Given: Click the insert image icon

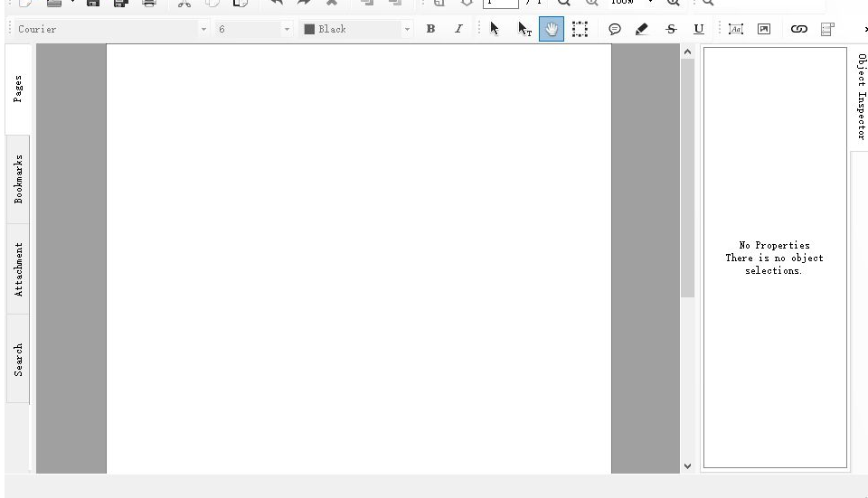Looking at the screenshot, I should tap(764, 29).
